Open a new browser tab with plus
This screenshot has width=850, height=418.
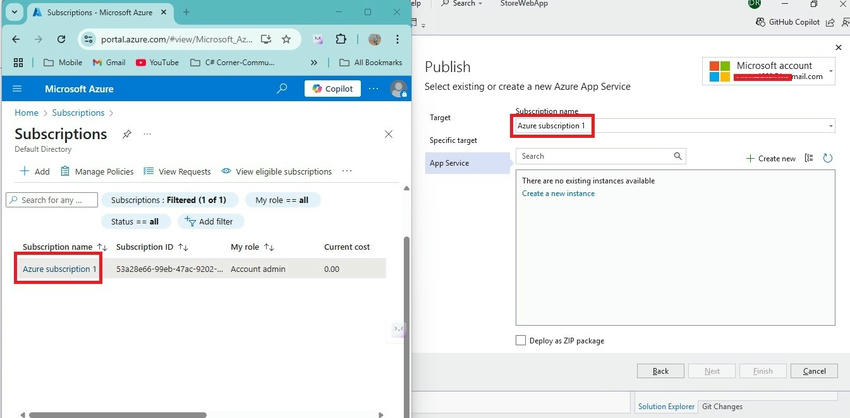tap(186, 12)
